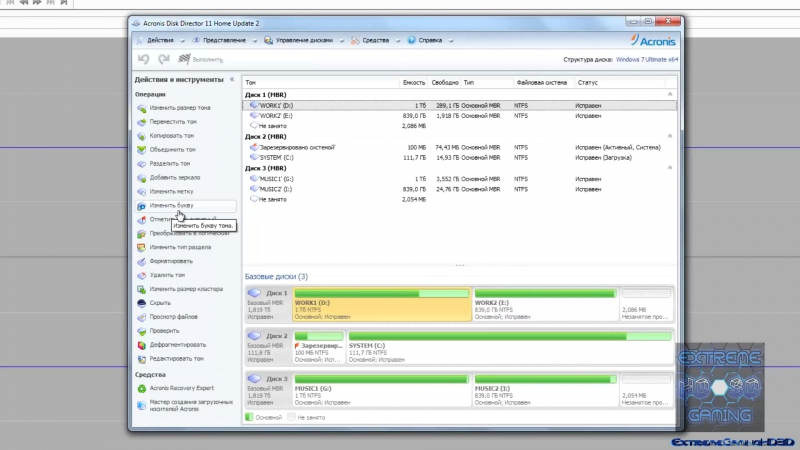800x450 pixels.
Task: Select 'Зарезервировано системой' volume row
Action: click(x=460, y=147)
